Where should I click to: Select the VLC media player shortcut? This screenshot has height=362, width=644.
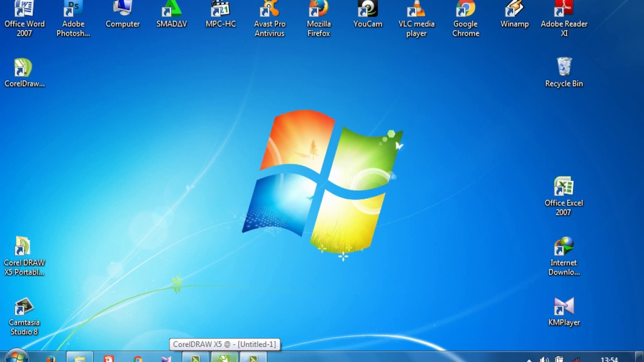pyautogui.click(x=417, y=19)
